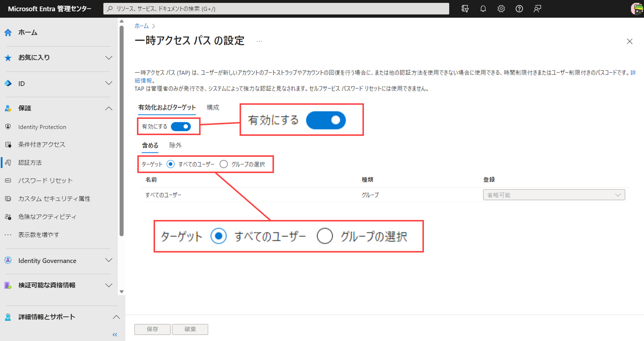Click the カスタム セキュリティ属性 icon
This screenshot has height=341, width=644.
(x=8, y=199)
